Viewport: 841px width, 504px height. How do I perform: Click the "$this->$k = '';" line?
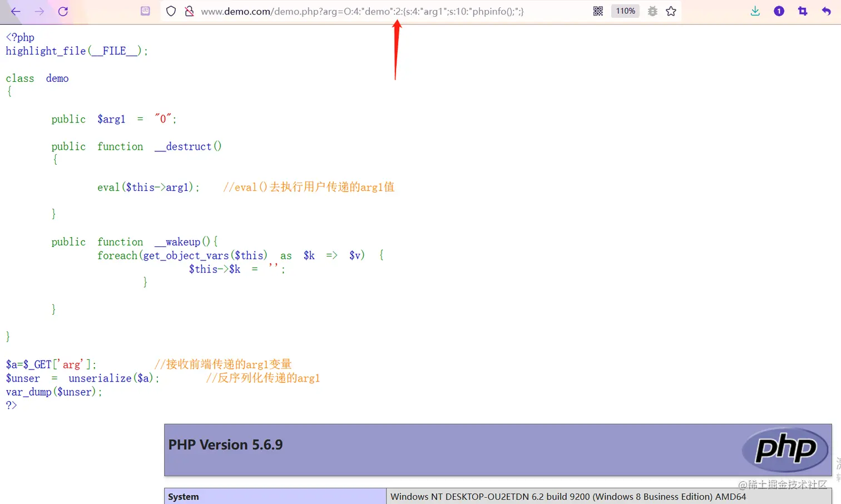[237, 269]
